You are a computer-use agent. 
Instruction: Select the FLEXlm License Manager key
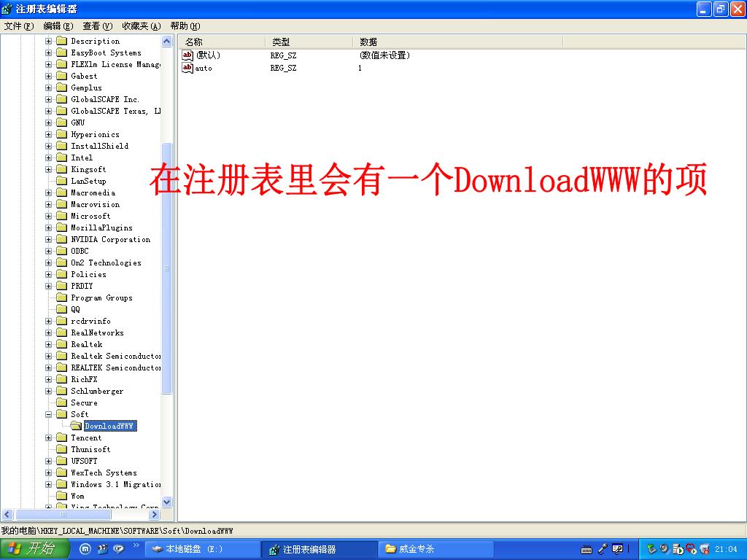coord(116,64)
